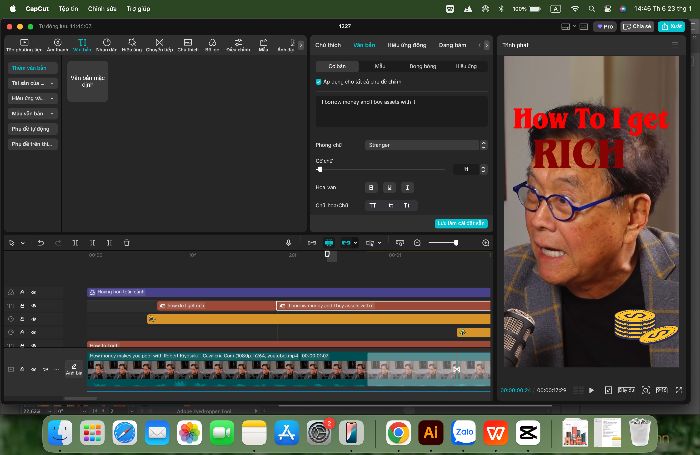Open CapCut from the Dock
The width and height of the screenshot is (700, 455).
[x=527, y=433]
